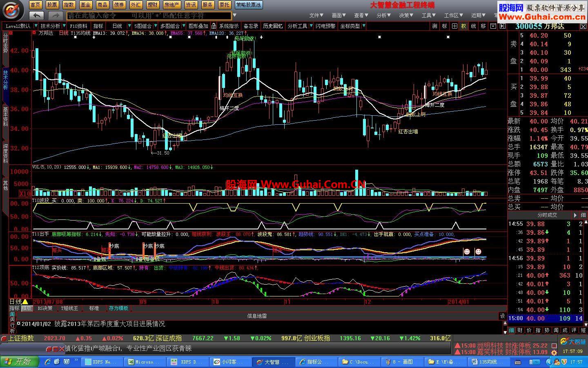The image size is (588, 368).
Task: Click the 移 move tool icon
Action: 483,26
